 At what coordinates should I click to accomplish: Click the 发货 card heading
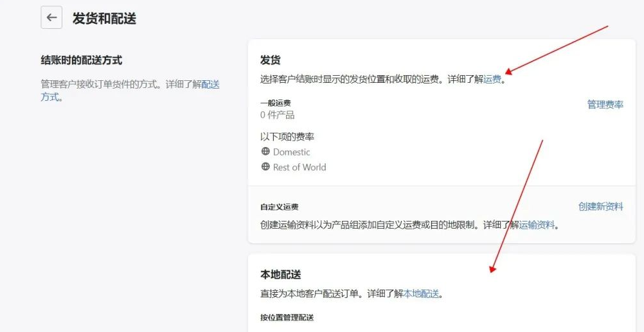pos(270,60)
